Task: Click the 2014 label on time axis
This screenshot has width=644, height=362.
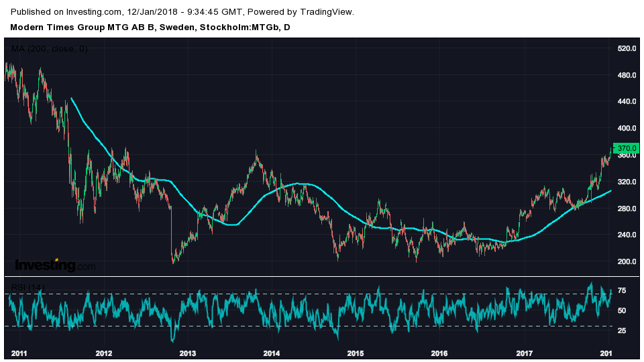Action: 272,353
